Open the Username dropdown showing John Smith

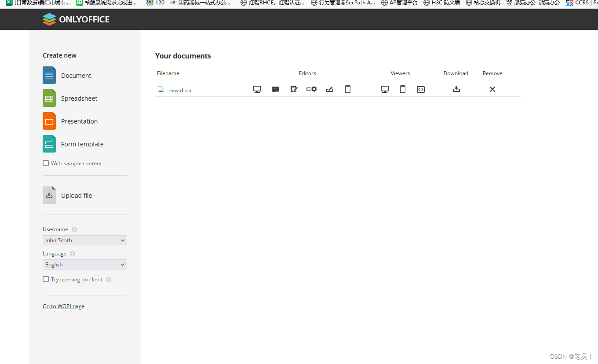point(85,240)
